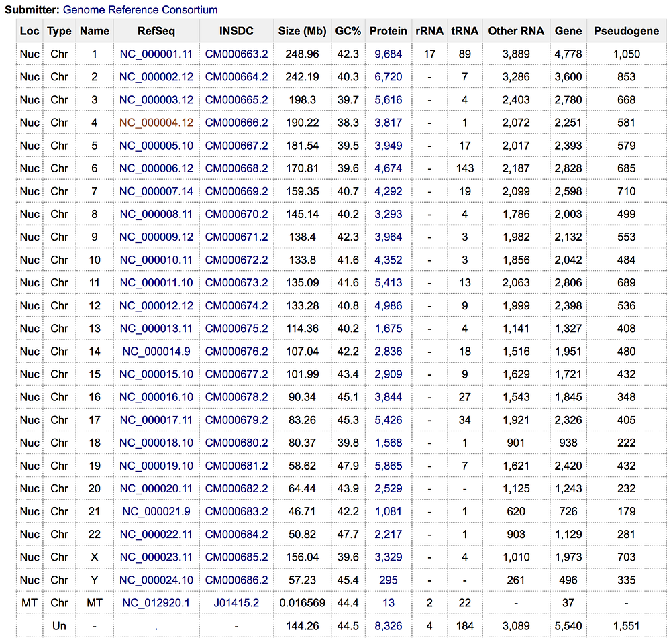Open RefSeq link NC_000010.11

pos(156,260)
